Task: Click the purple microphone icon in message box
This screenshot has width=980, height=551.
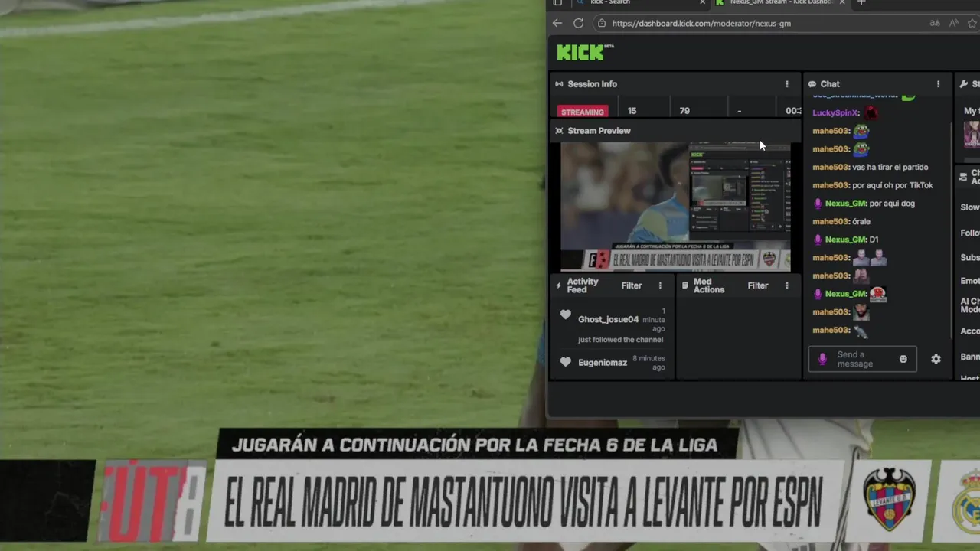Action: coord(823,359)
